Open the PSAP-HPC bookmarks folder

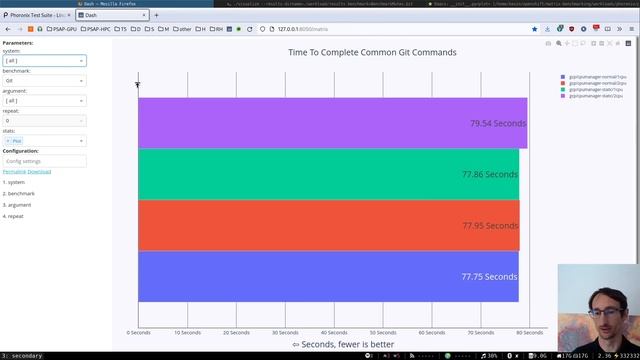96,29
